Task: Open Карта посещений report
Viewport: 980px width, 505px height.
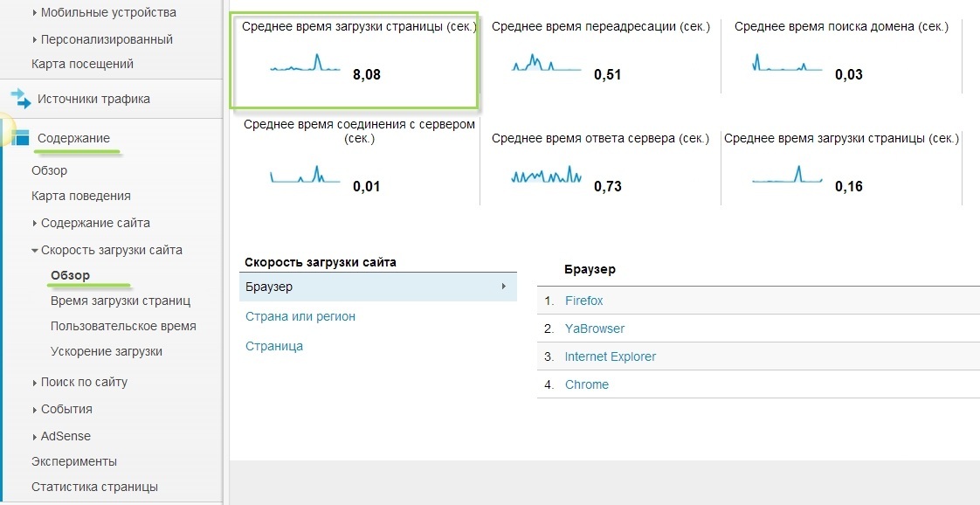Action: coord(82,64)
